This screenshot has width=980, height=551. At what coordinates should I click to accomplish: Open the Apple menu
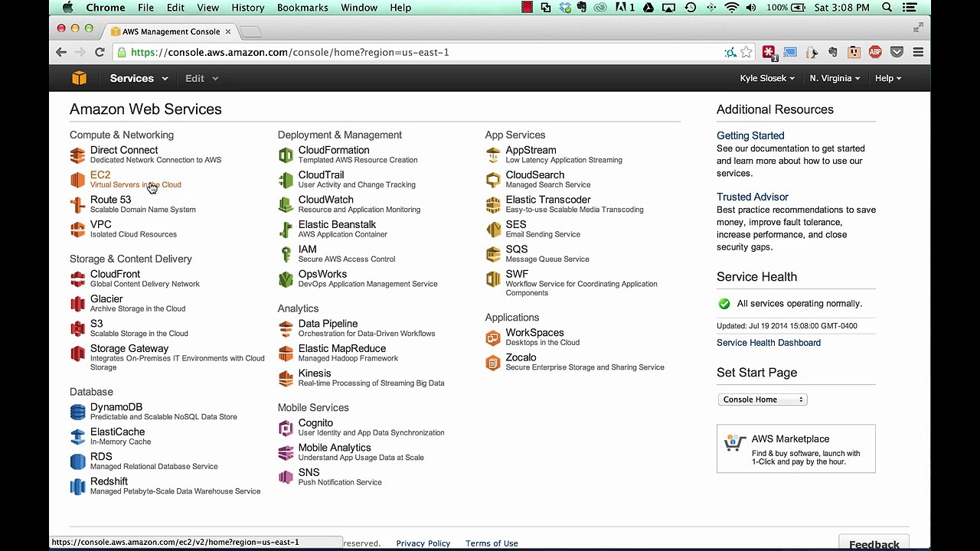67,8
